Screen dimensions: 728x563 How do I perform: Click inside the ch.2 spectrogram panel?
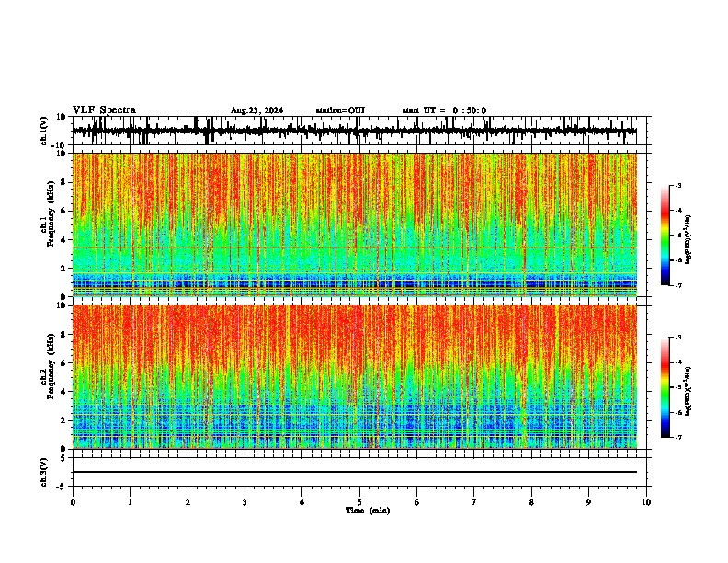(355, 377)
